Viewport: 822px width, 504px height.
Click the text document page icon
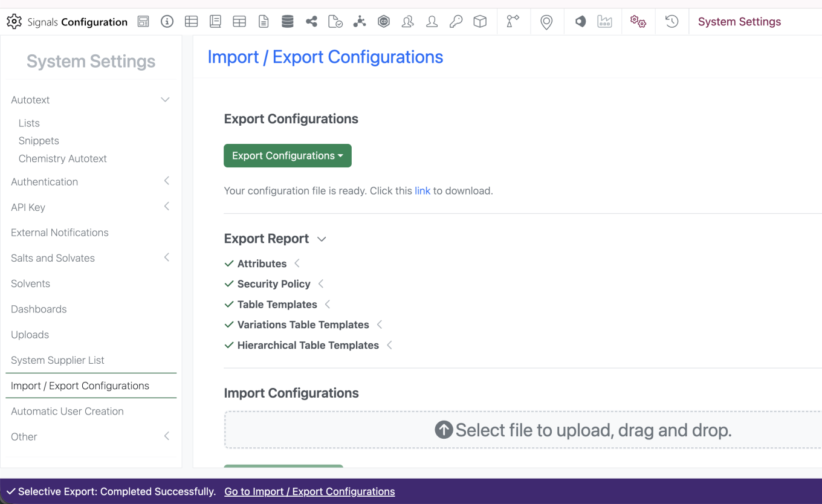coord(264,22)
